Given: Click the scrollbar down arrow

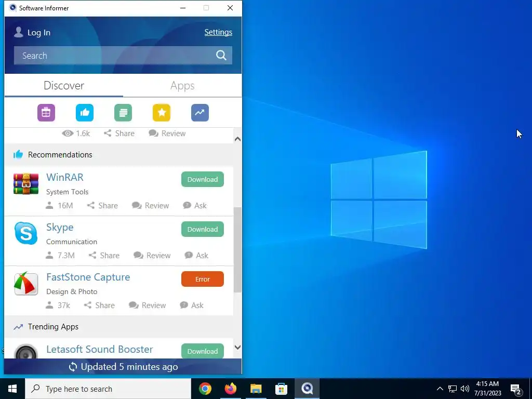Looking at the screenshot, I should pyautogui.click(x=237, y=348).
